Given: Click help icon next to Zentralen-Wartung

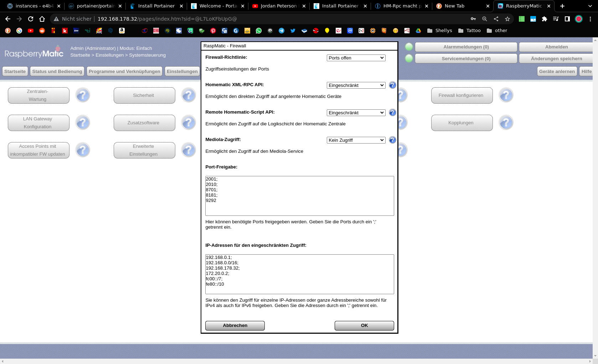Looking at the screenshot, I should (83, 95).
